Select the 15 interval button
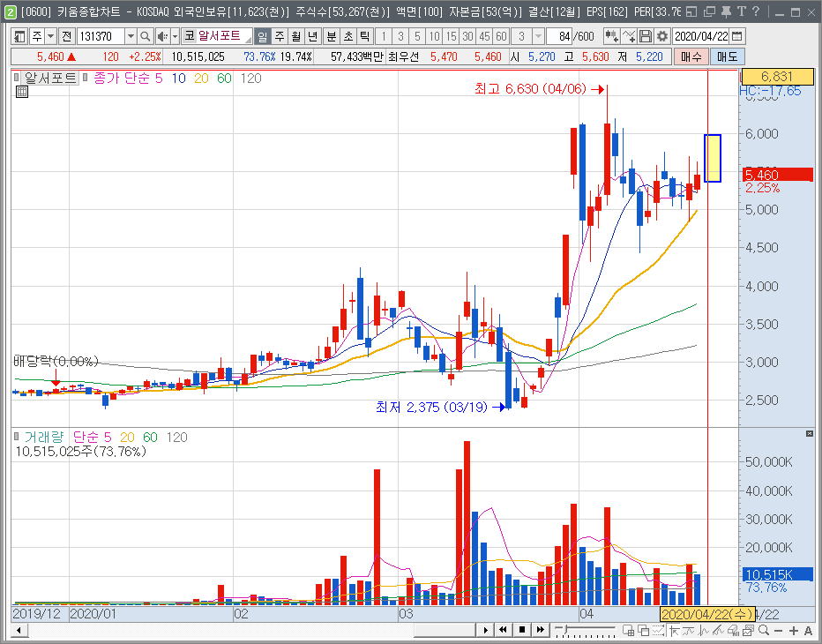822x644 pixels. pos(452,36)
